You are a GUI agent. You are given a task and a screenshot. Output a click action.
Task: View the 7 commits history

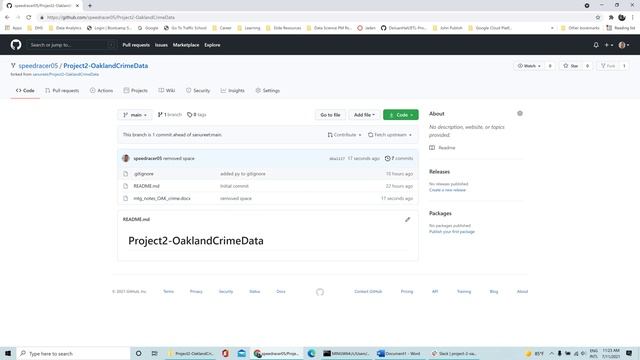tap(399, 158)
